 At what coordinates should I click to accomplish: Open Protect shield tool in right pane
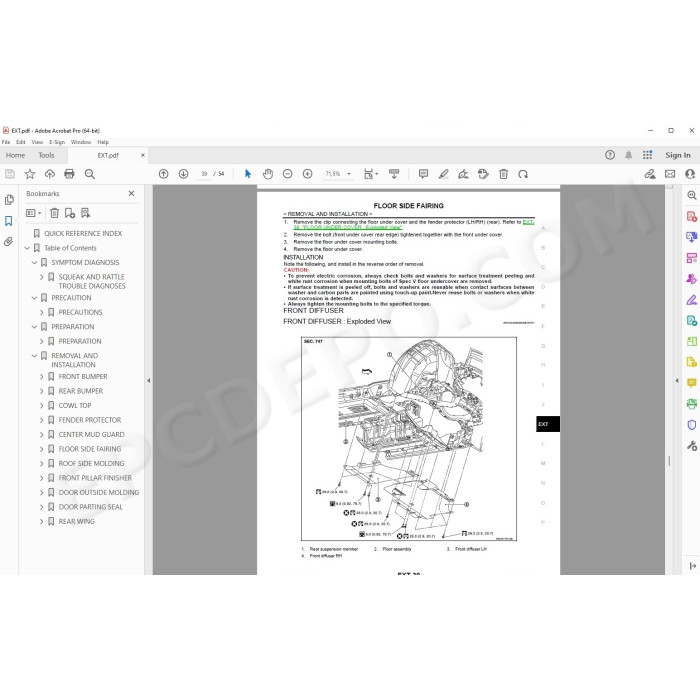[x=692, y=425]
